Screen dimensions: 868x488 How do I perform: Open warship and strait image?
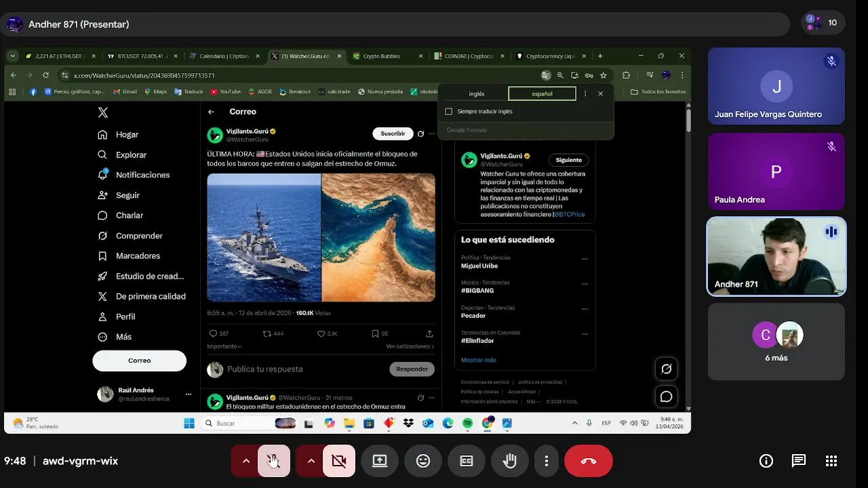[x=321, y=237]
